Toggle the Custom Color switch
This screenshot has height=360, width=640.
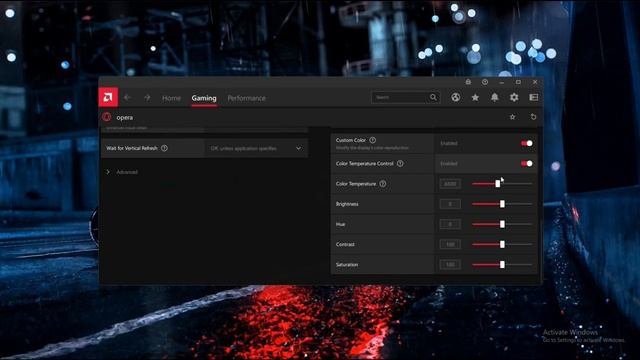527,143
